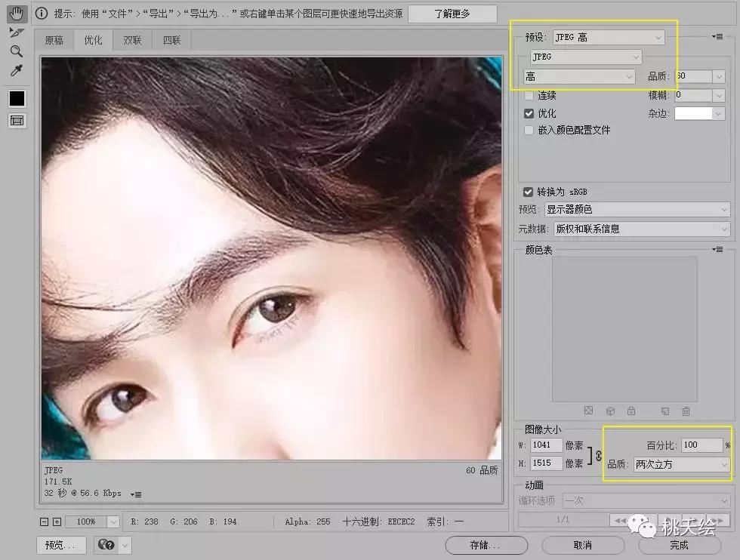Select the Hand tool
This screenshot has width=740, height=560.
17,14
